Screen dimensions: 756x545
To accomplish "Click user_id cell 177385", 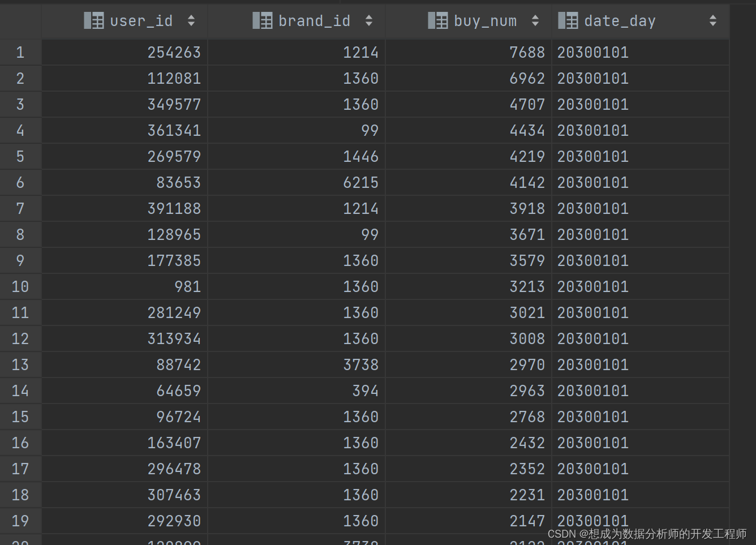I will click(124, 261).
